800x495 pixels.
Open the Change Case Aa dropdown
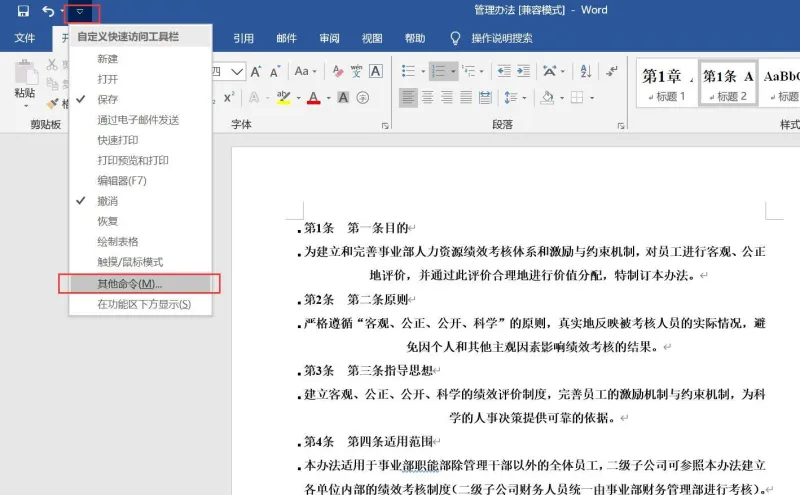coord(306,71)
